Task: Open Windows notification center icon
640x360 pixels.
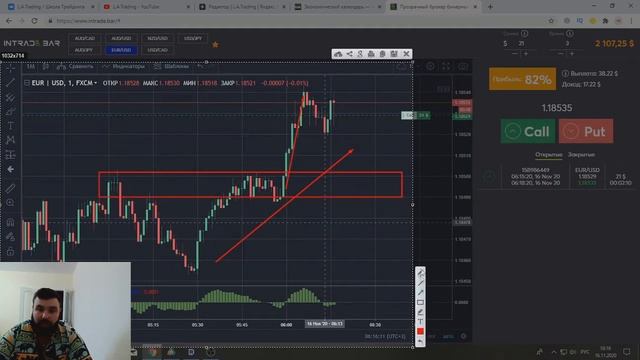Action: point(627,351)
